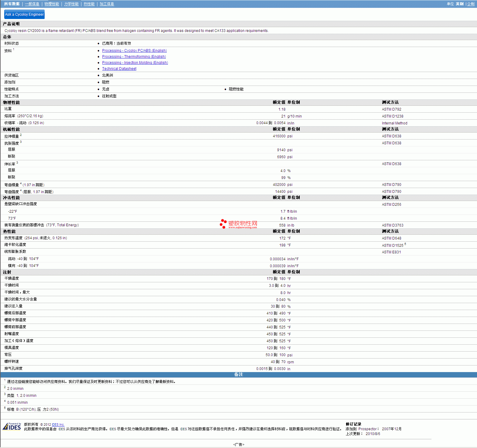This screenshot has width=477, height=448.
Task: Select the 所有数据 tab
Action: (12, 4)
